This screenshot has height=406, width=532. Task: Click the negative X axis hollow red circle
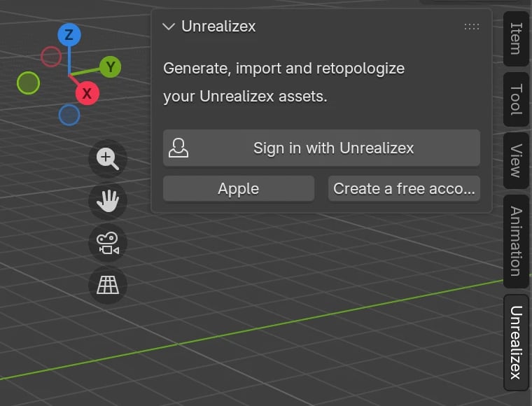coord(51,56)
